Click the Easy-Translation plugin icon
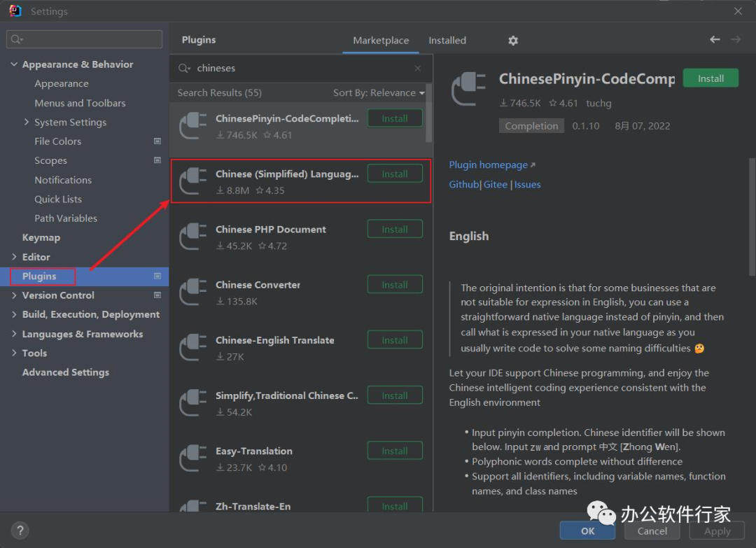 [x=193, y=458]
